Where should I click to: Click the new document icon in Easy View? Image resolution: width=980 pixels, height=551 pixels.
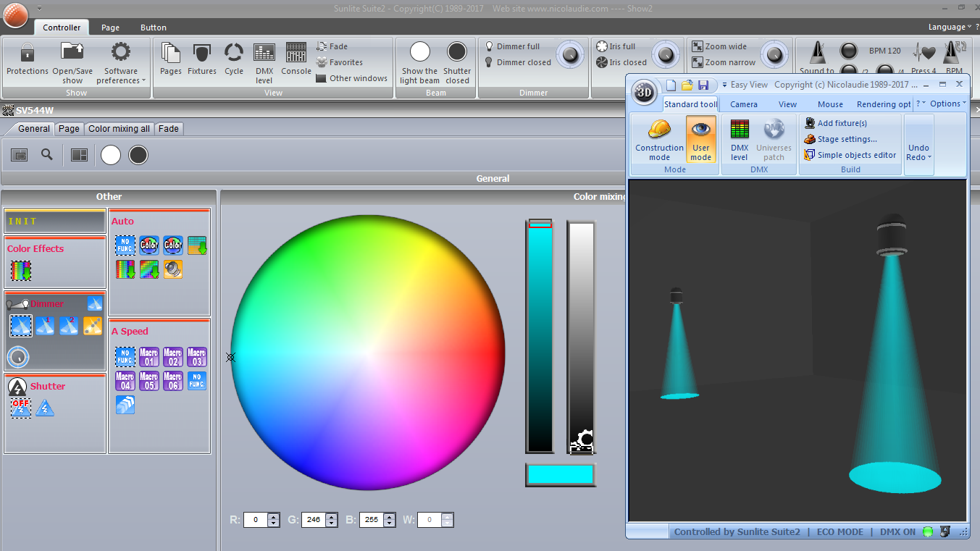pos(671,85)
